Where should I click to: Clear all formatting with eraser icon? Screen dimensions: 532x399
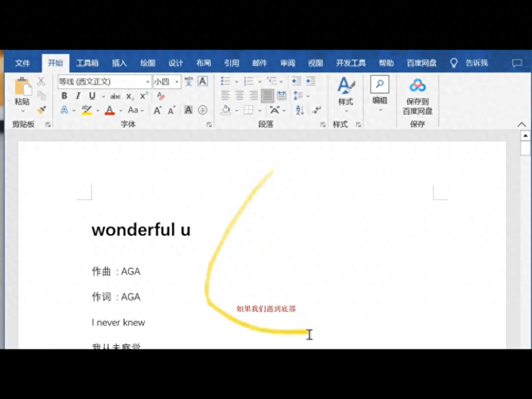click(x=161, y=96)
